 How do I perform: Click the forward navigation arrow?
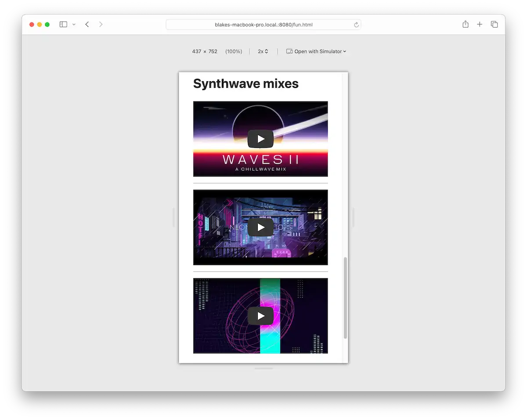click(101, 24)
